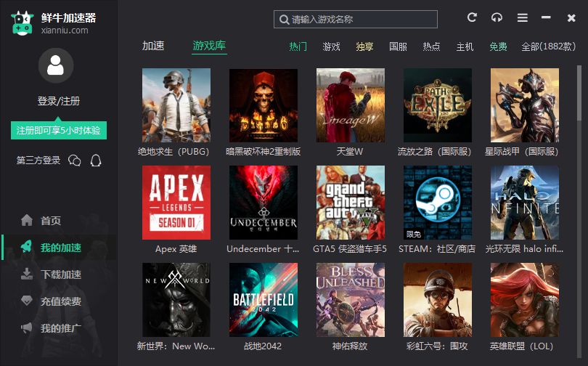
Task: Click the 第三方登录 label
Action: point(38,160)
